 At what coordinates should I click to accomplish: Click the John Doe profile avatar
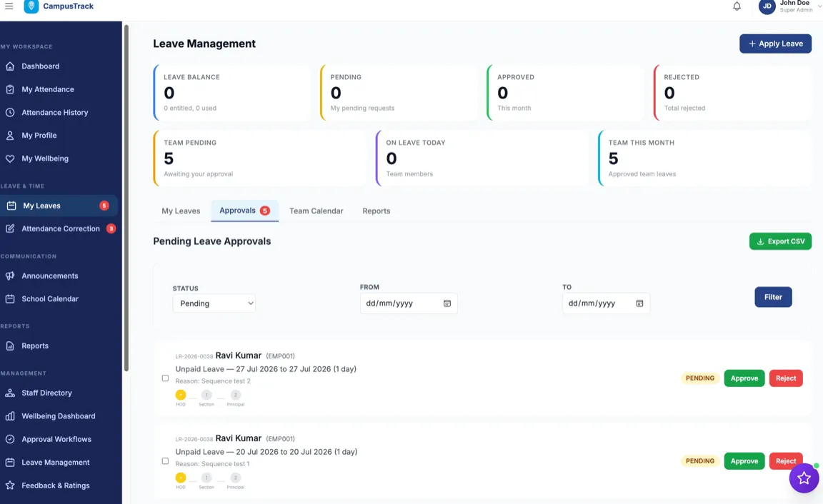pyautogui.click(x=767, y=6)
